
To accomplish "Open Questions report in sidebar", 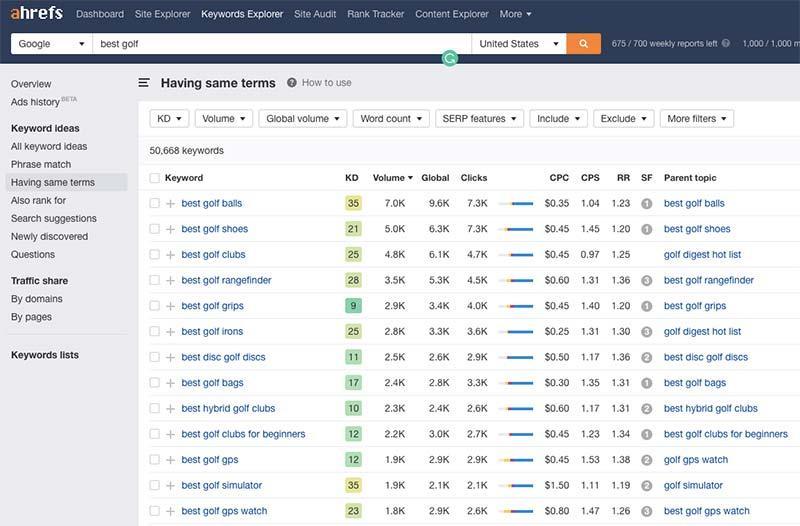I will pos(33,254).
